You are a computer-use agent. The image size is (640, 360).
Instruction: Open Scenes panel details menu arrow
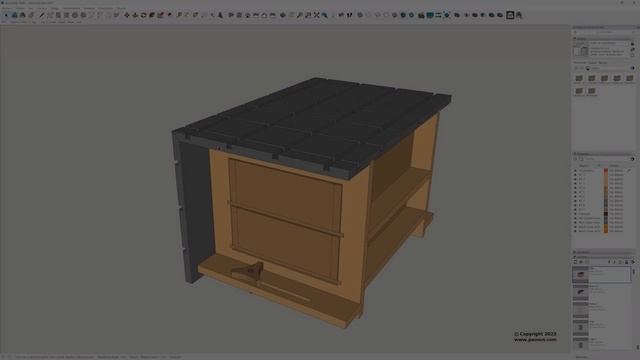tap(633, 262)
